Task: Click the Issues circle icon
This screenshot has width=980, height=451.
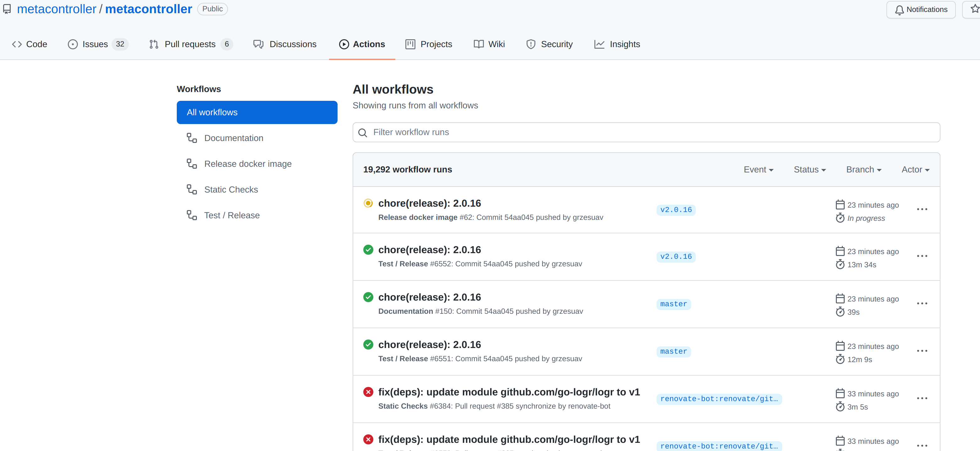Action: coord(73,44)
